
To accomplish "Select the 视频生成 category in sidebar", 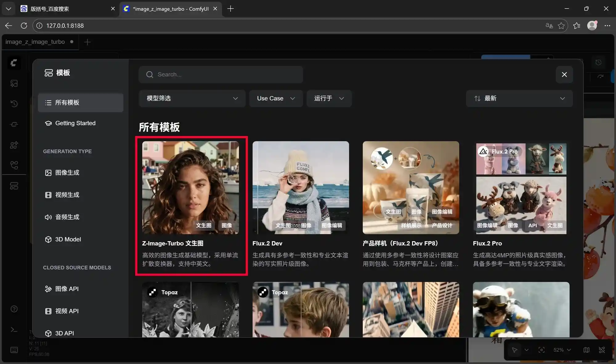I will tap(68, 195).
